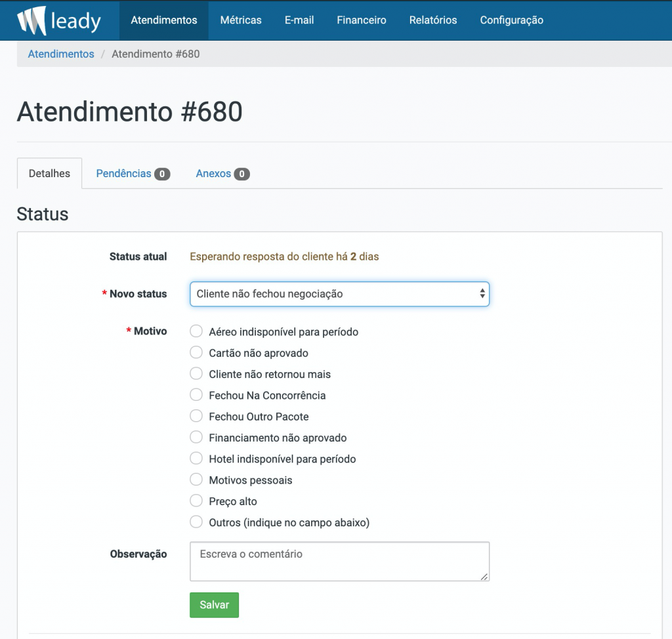Go to the E-mail section

coord(299,20)
